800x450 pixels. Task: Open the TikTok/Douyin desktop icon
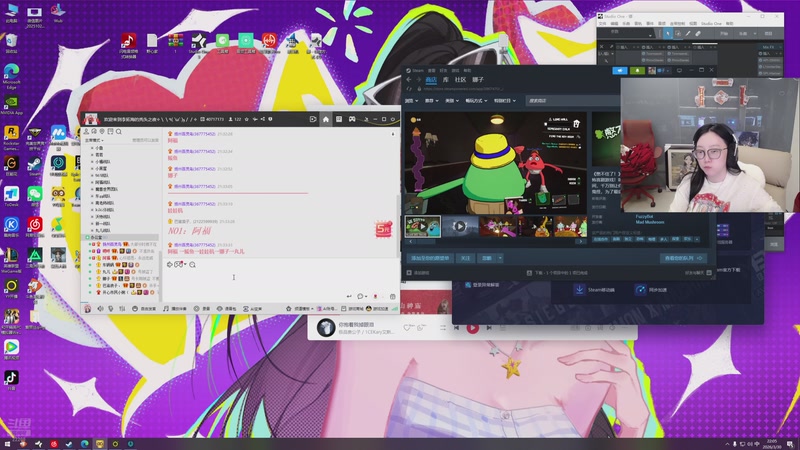(11, 380)
